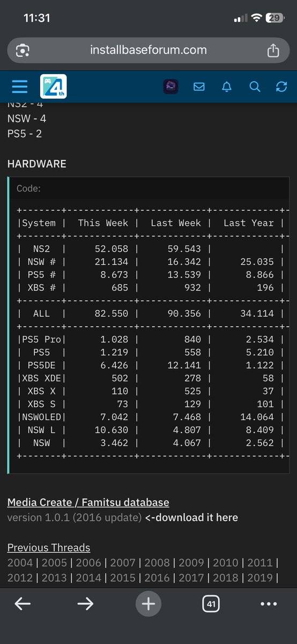
Task: Tap the Wi-Fi icon in status bar
Action: tap(256, 18)
